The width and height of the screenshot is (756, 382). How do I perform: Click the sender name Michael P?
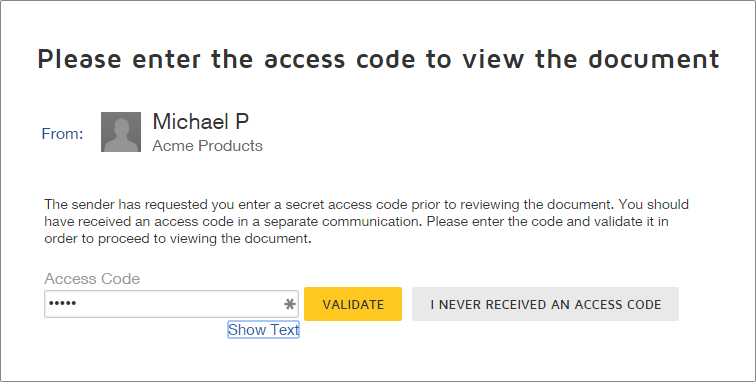pyautogui.click(x=201, y=121)
